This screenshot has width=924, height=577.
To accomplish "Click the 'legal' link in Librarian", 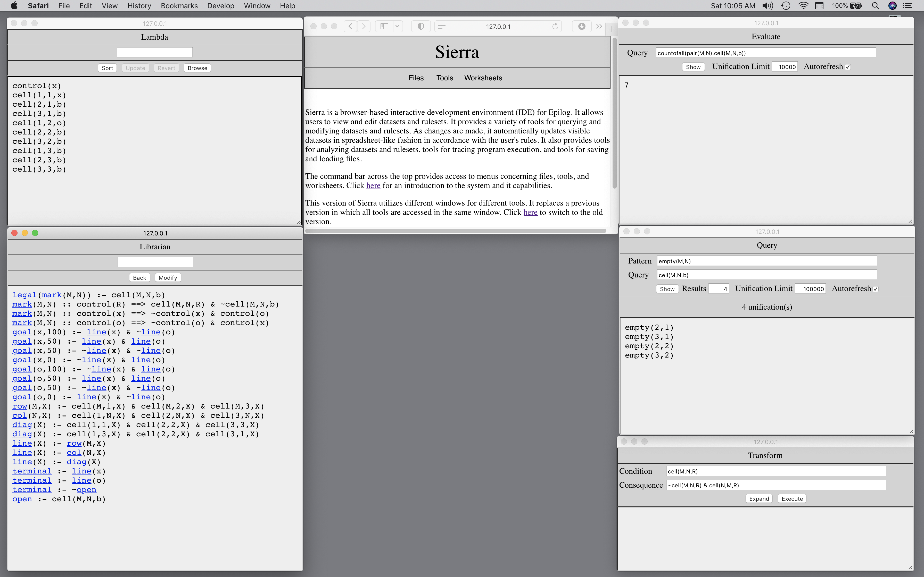I will point(24,295).
